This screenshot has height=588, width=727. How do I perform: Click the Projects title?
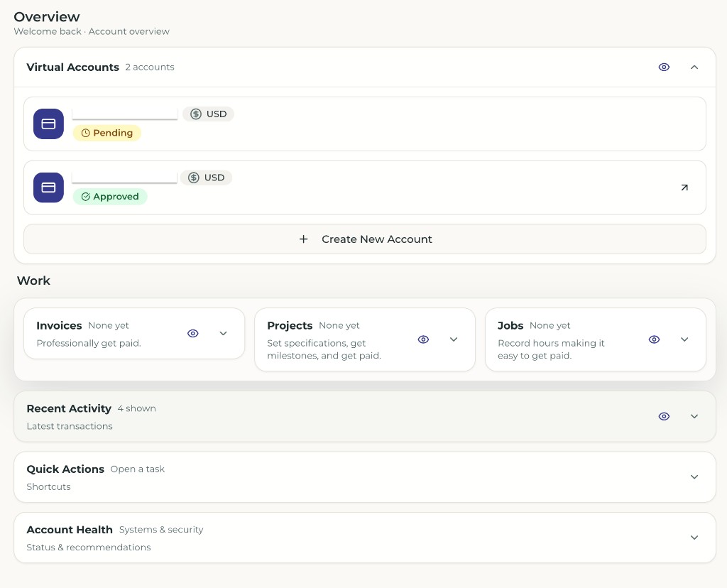(x=290, y=325)
